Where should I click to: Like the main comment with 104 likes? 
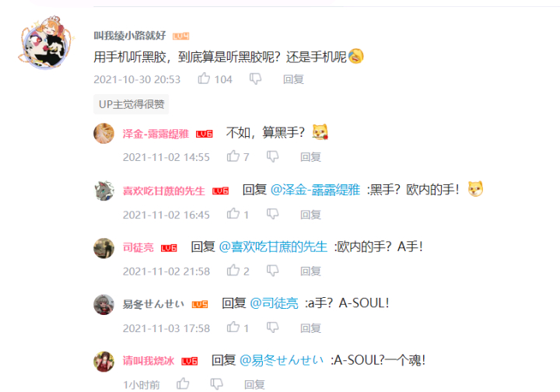(204, 79)
